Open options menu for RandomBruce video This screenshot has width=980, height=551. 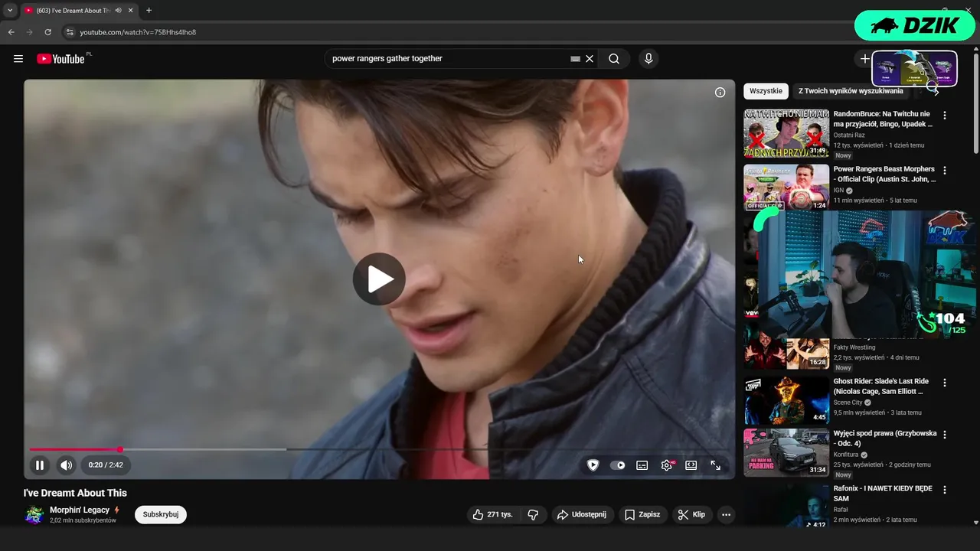[x=945, y=116]
